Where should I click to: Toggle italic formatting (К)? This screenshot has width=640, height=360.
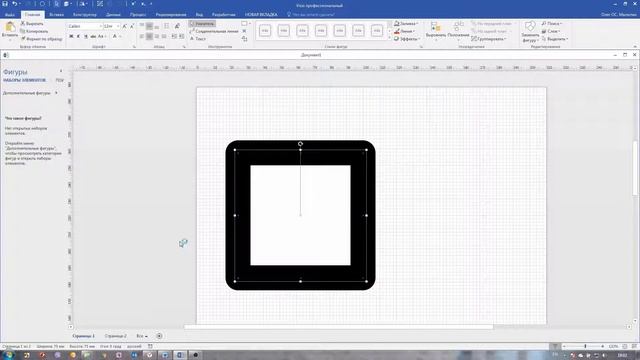[78, 36]
